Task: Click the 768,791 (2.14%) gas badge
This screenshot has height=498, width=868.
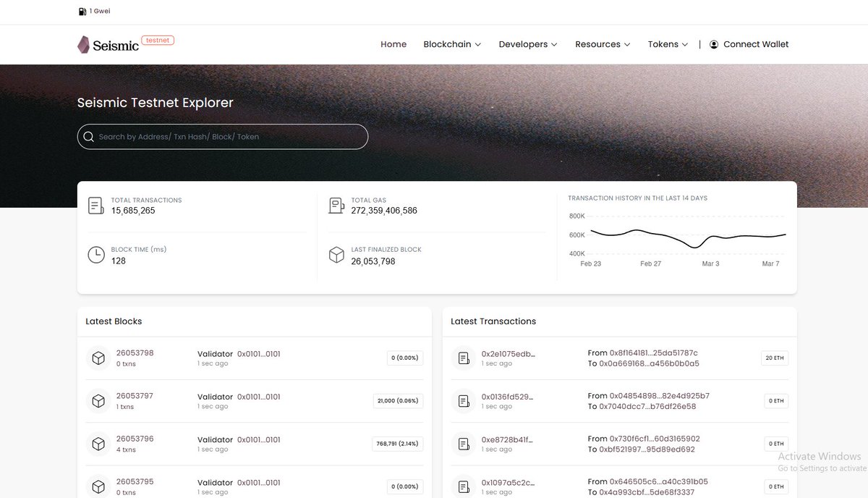Action: point(398,444)
